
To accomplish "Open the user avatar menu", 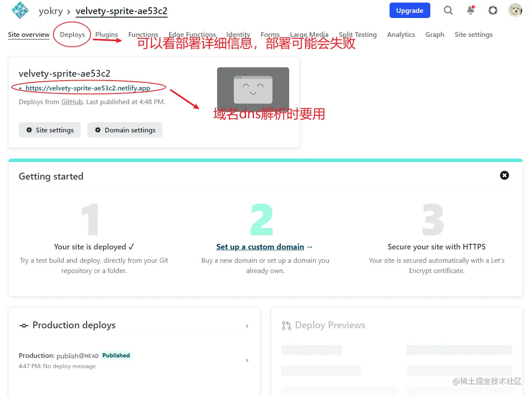I will 515,10.
